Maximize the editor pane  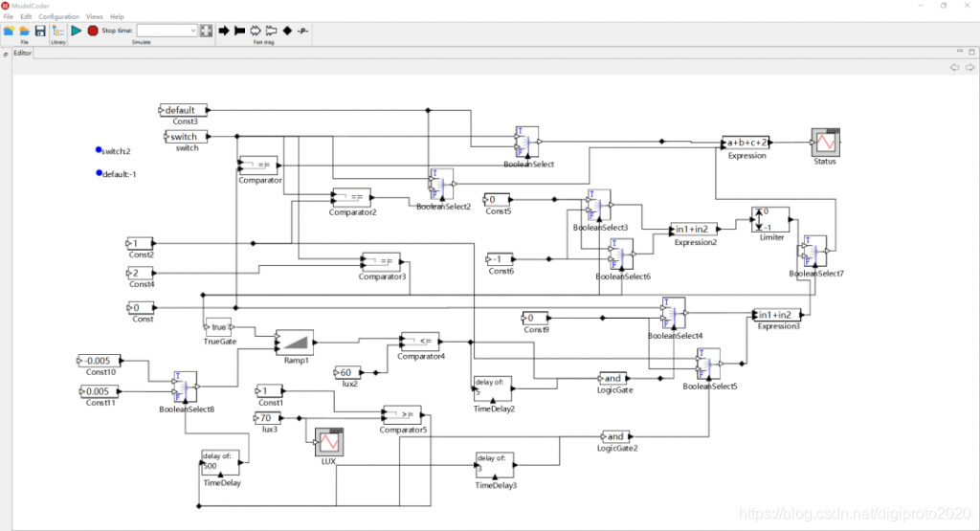click(972, 52)
